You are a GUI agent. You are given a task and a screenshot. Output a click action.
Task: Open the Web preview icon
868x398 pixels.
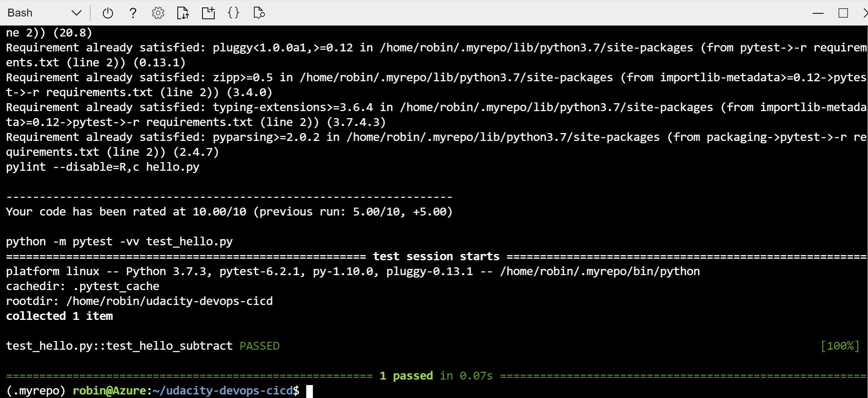click(259, 13)
